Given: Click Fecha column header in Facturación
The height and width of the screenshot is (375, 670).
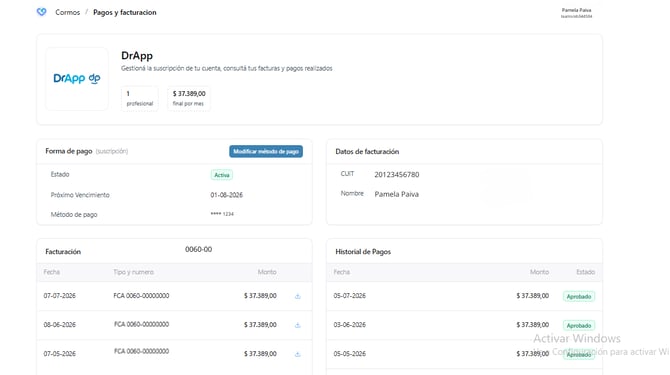Looking at the screenshot, I should click(x=52, y=272).
